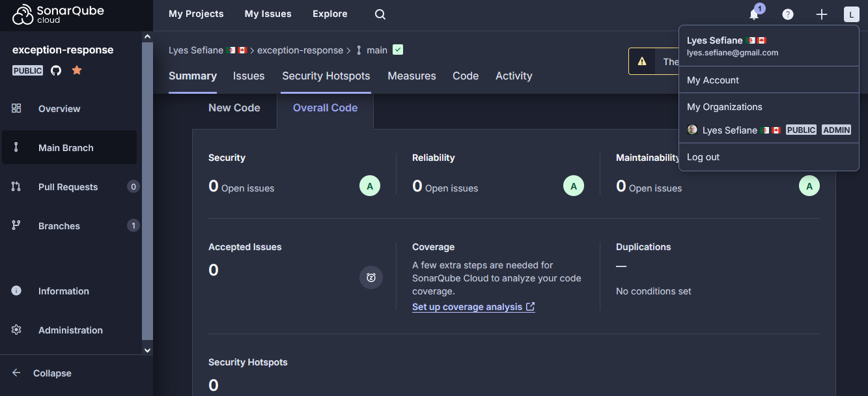Open Explore in top navigation
Image resolution: width=868 pixels, height=396 pixels.
click(x=330, y=14)
